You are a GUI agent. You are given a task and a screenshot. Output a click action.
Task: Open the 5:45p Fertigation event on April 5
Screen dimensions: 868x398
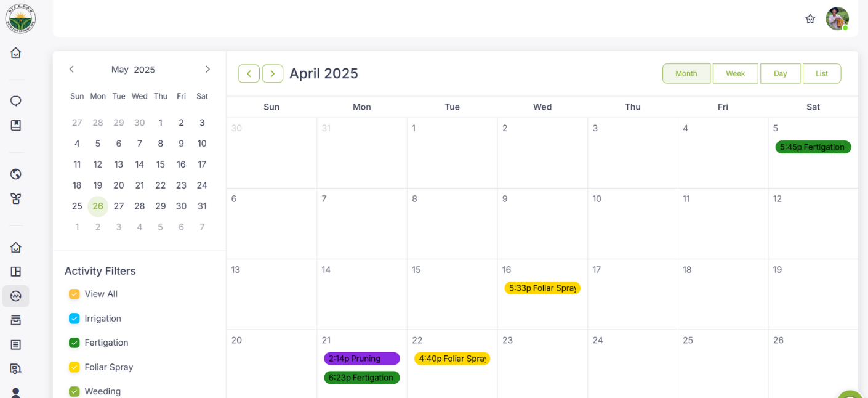[813, 147]
